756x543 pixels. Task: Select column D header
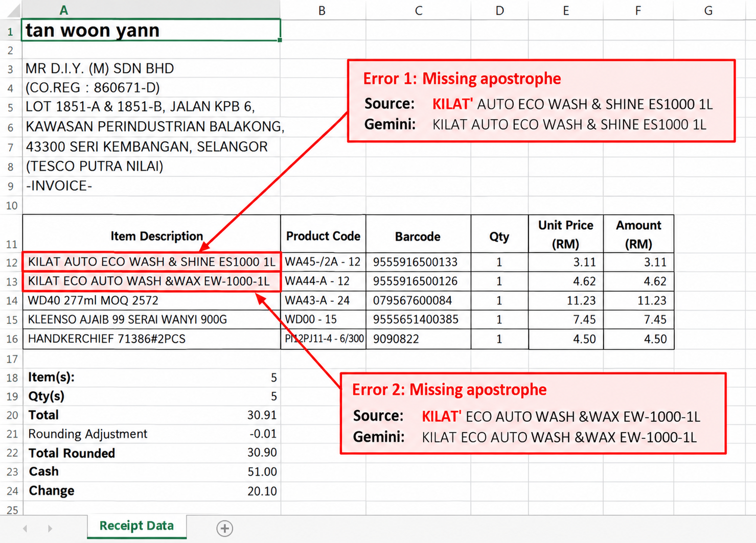(x=499, y=10)
